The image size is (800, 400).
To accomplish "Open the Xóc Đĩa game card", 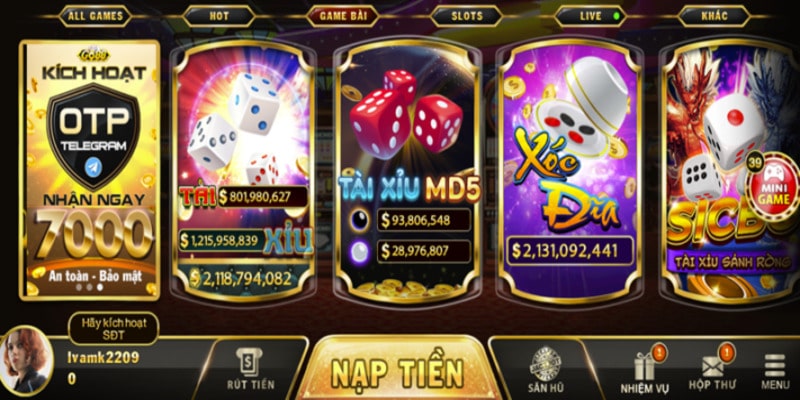I will (569, 170).
